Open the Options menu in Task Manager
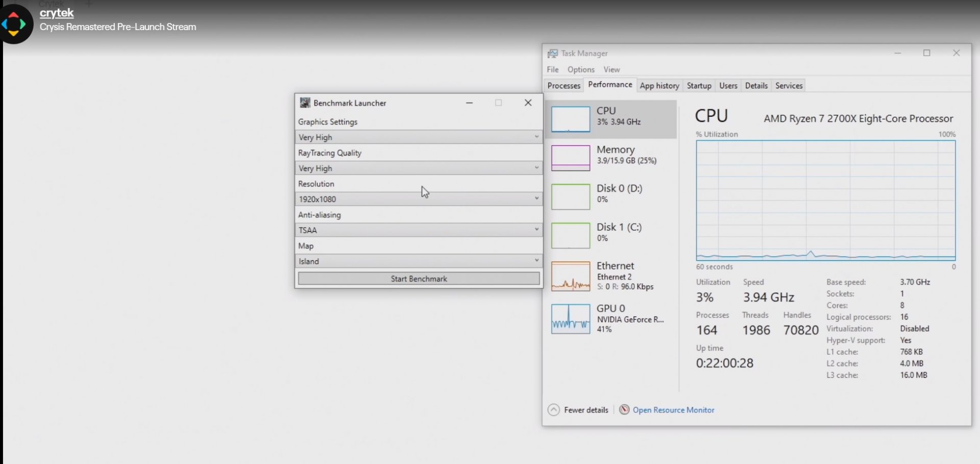 580,69
